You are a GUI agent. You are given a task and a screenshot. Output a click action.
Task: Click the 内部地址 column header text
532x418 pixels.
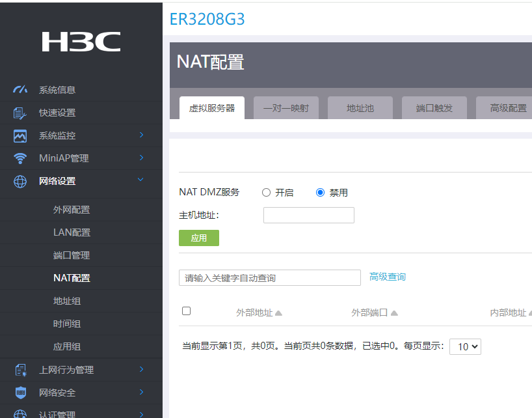coord(508,313)
